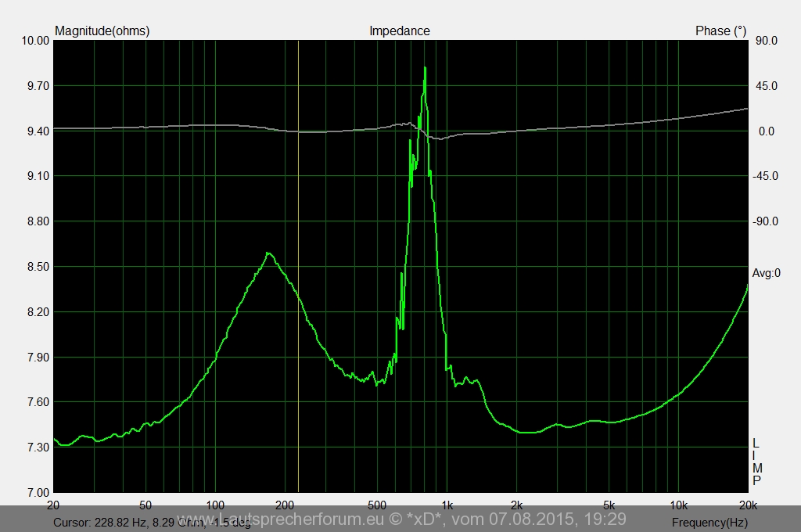Viewport: 801px width, 532px height.
Task: Click the 20k frequency axis tick label
Action: (747, 505)
